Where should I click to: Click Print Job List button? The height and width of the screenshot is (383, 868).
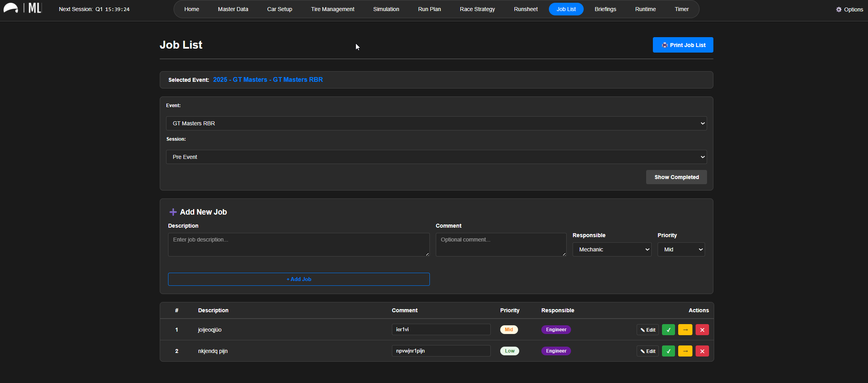(x=683, y=45)
